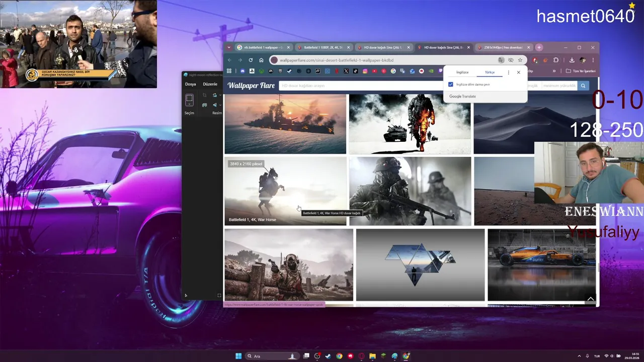Open the X (Twitter) bookmark
The image size is (644, 362).
click(x=346, y=71)
